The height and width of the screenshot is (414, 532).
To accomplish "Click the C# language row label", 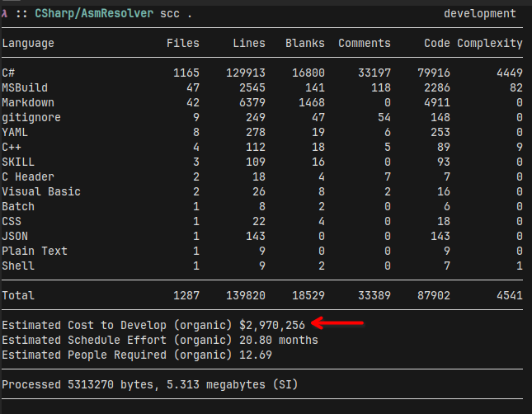I will pos(8,73).
